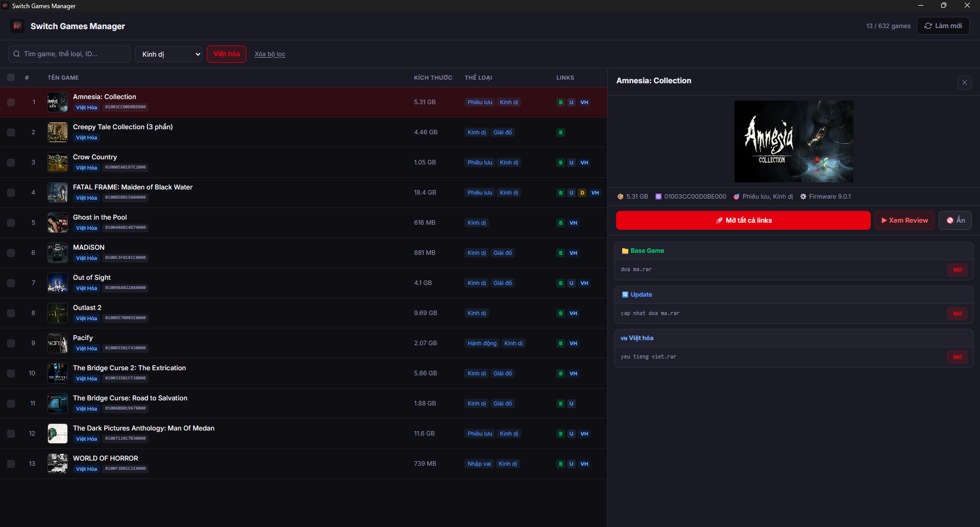The width and height of the screenshot is (980, 527).
Task: Click the genre icon beside Phiêu lưu, Kinh dị
Action: pyautogui.click(x=737, y=197)
